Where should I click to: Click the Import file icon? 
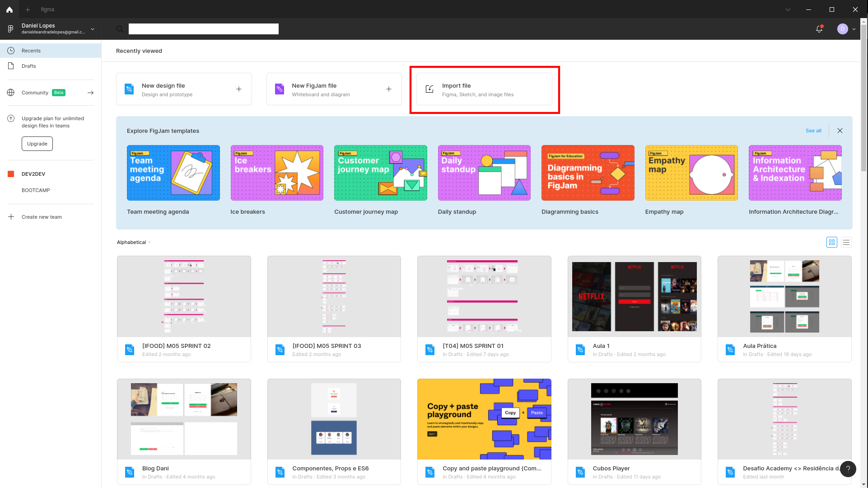(429, 89)
